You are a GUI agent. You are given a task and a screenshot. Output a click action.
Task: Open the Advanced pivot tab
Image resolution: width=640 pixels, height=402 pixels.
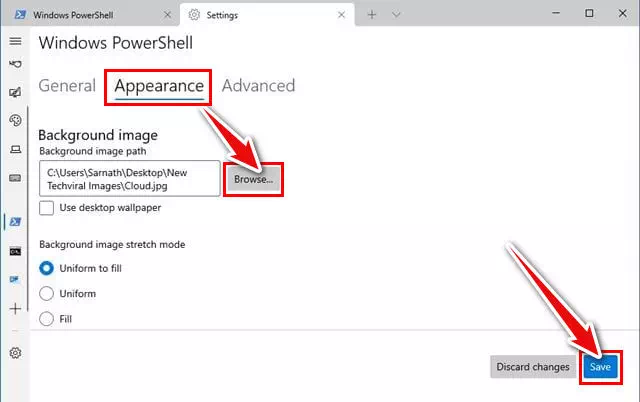point(258,86)
